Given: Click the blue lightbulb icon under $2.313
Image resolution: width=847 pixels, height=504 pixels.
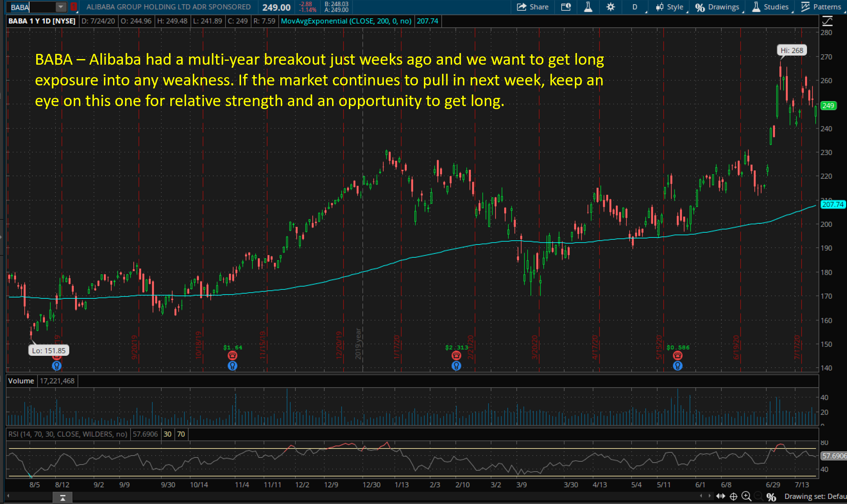Looking at the screenshot, I should [456, 366].
